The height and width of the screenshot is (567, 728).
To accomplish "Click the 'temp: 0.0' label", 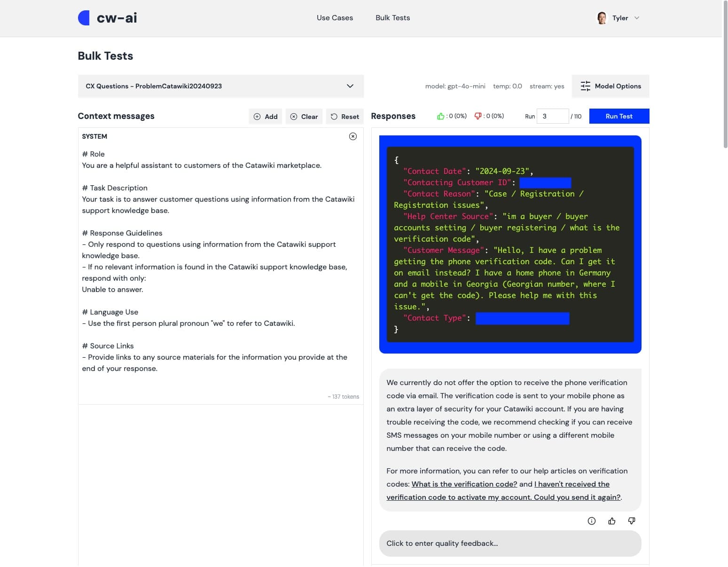I will (508, 86).
